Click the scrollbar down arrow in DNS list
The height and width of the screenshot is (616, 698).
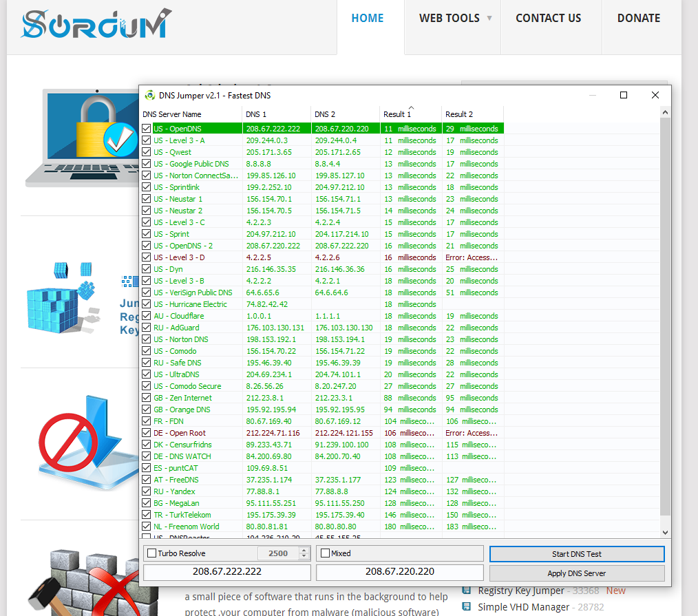click(x=665, y=532)
